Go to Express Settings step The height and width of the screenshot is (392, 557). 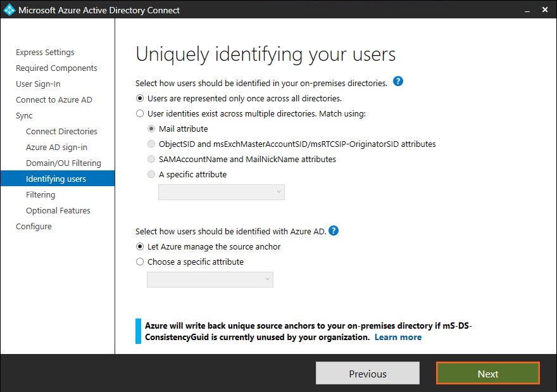point(45,53)
